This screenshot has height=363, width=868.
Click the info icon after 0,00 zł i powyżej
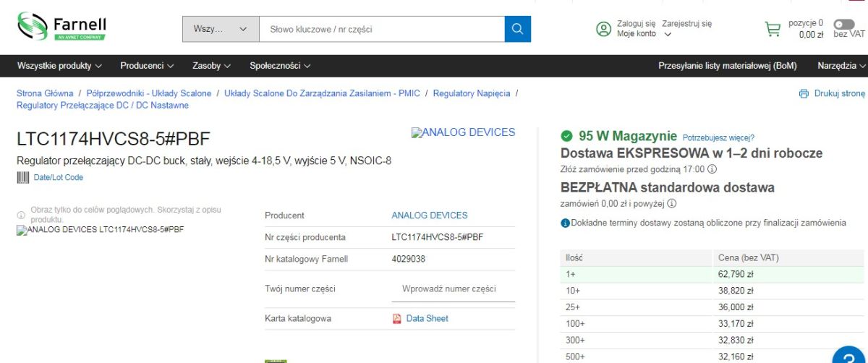pyautogui.click(x=672, y=204)
